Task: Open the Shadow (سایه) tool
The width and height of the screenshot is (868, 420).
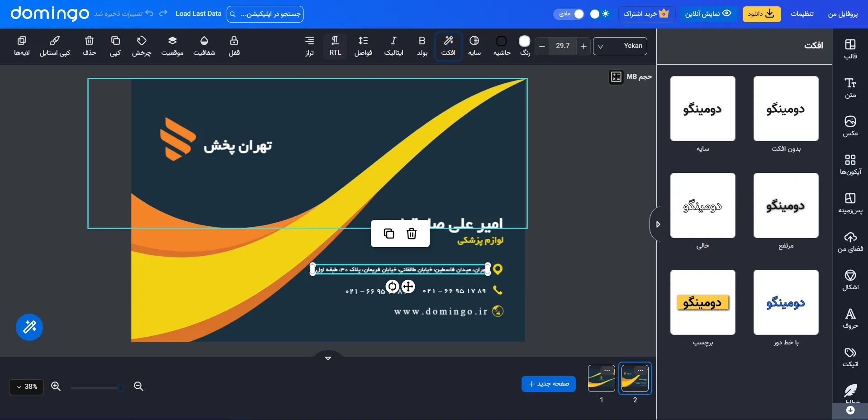Action: point(474,46)
